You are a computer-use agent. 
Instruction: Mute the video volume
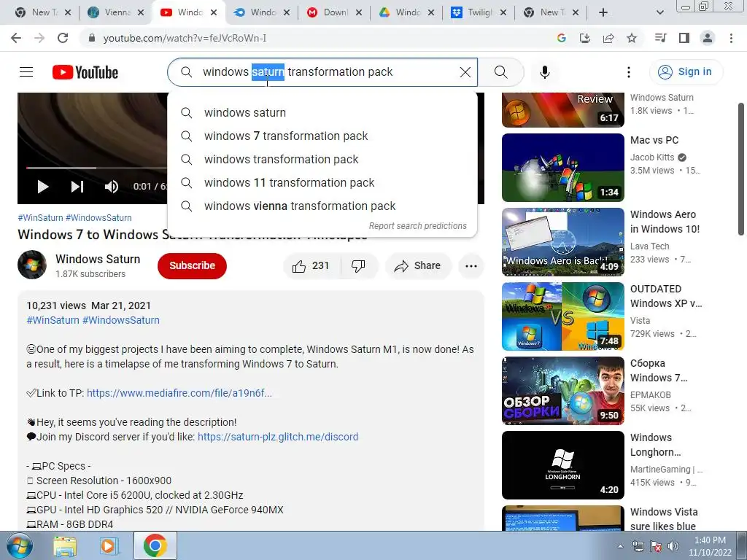click(112, 187)
